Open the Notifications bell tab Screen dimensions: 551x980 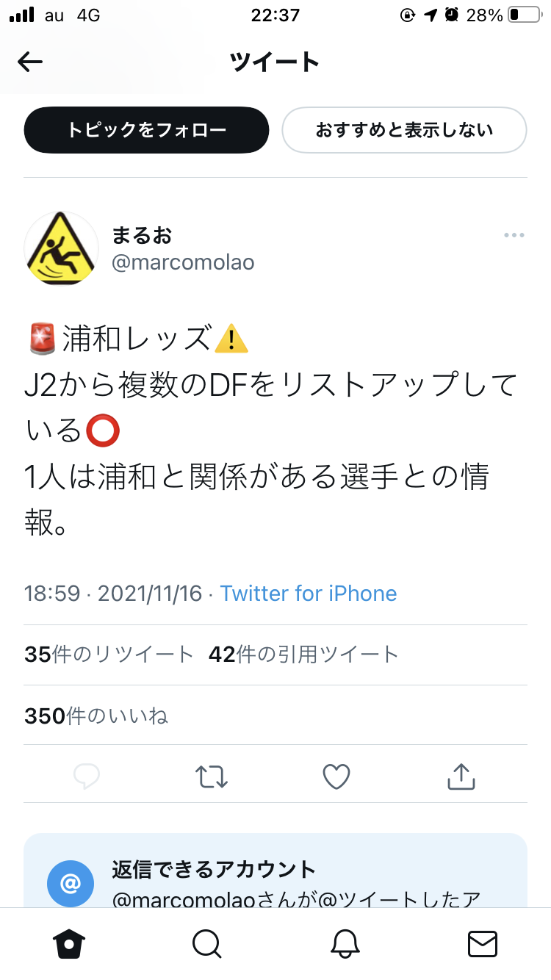pos(345,943)
